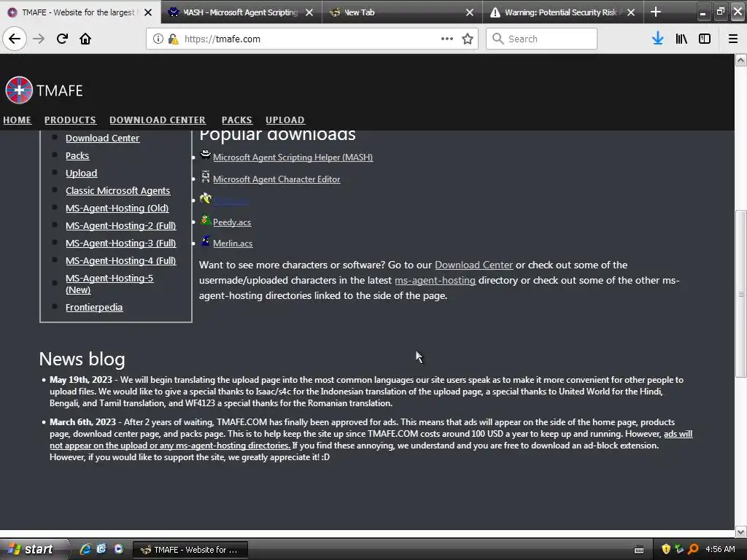
Task: Open PRODUCTS in site navigation
Action: (70, 120)
